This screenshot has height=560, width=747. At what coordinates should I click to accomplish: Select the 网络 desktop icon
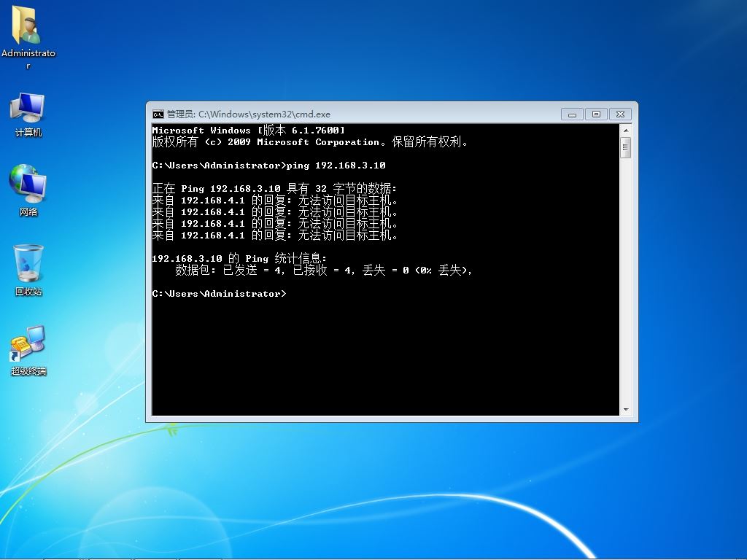tap(28, 190)
